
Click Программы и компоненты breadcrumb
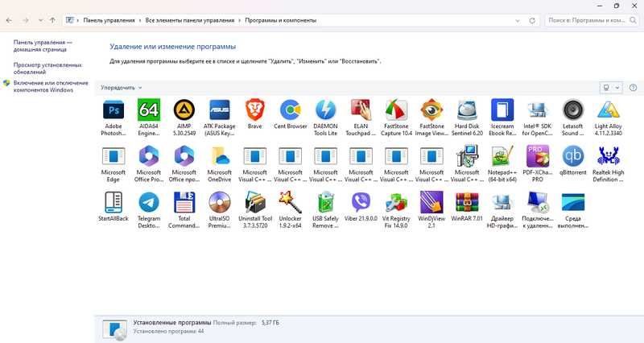click(280, 20)
